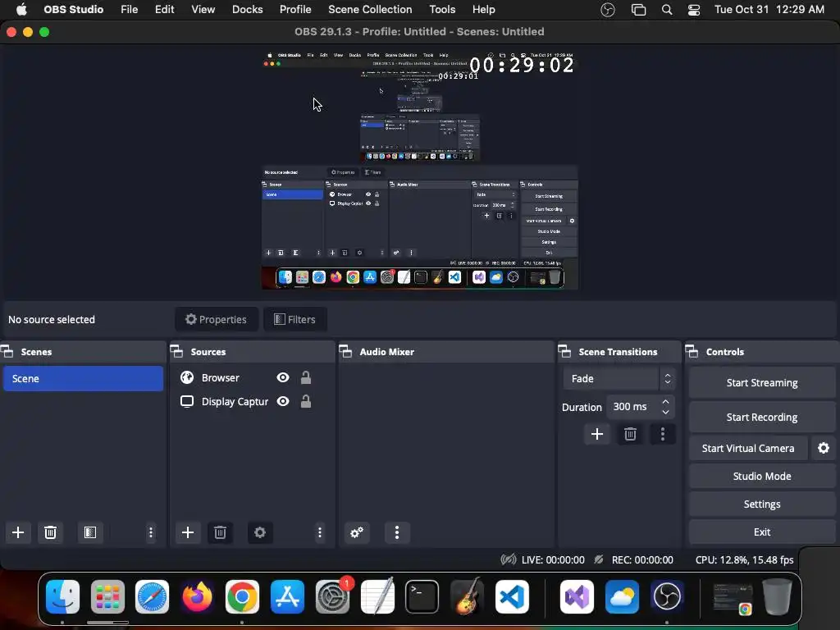This screenshot has width=840, height=630.
Task: Click the CPU usage status text
Action: [744, 559]
